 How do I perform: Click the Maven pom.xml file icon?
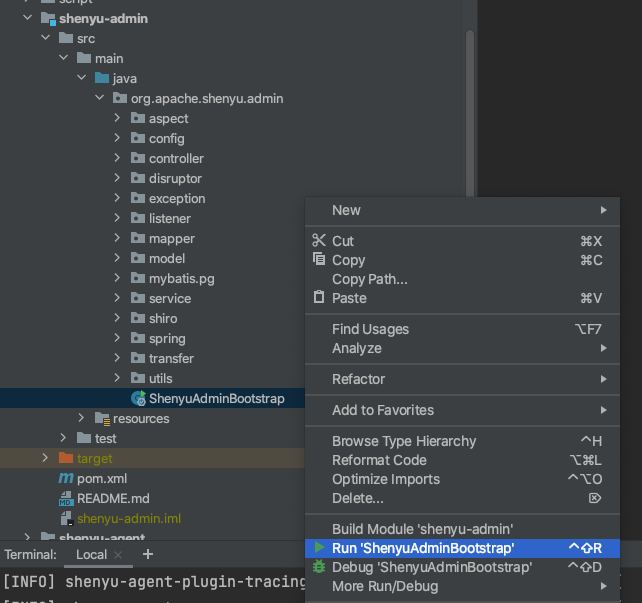(66, 479)
